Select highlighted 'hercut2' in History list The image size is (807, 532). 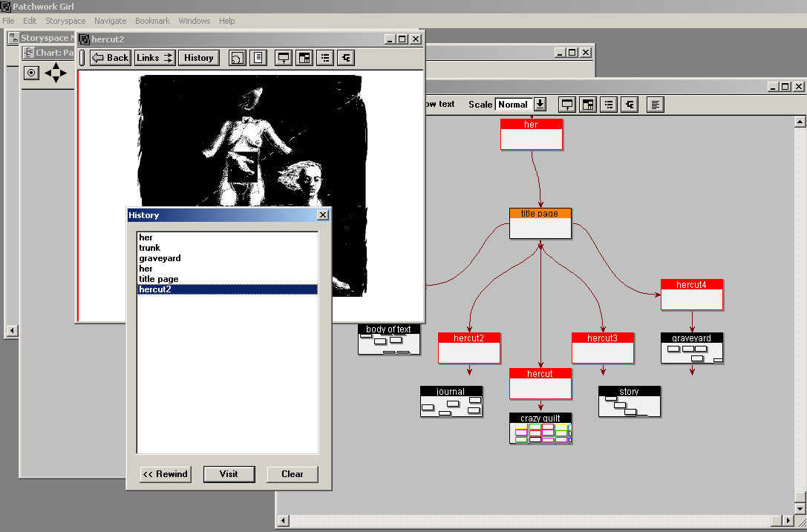point(227,289)
